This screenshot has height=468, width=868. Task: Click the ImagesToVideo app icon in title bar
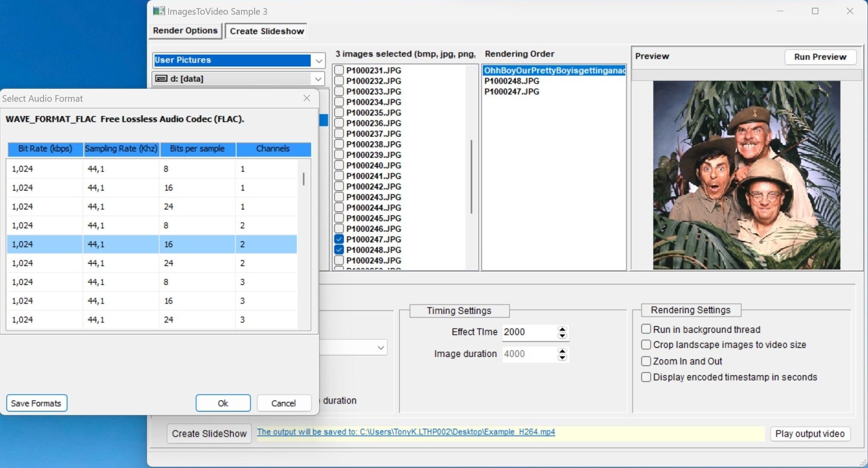159,11
